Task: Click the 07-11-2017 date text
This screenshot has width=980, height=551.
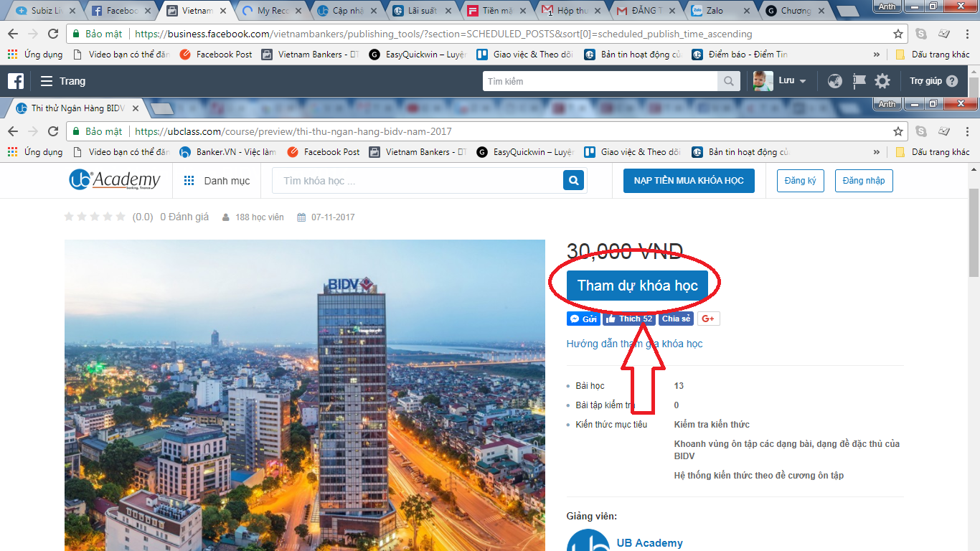Action: coord(333,217)
